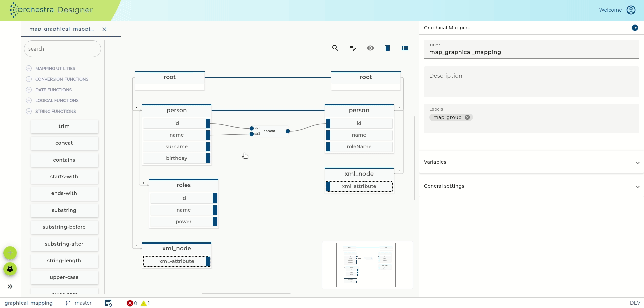Open the list view icon in toolbar
The image size is (644, 308).
(405, 48)
